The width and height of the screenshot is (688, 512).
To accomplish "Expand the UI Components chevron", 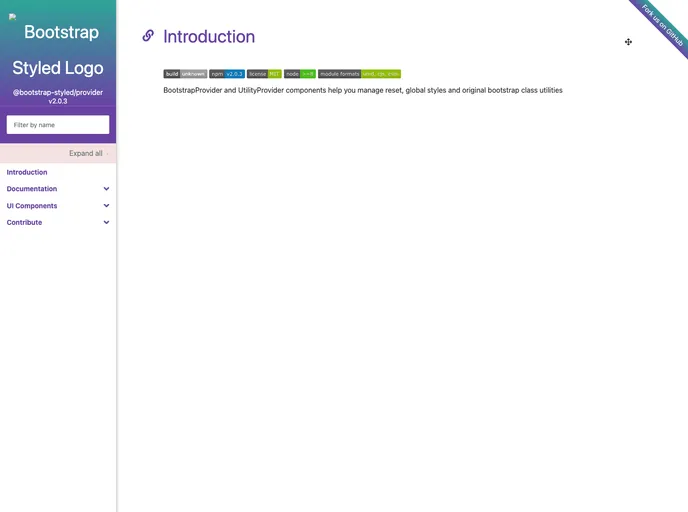I will [x=106, y=205].
